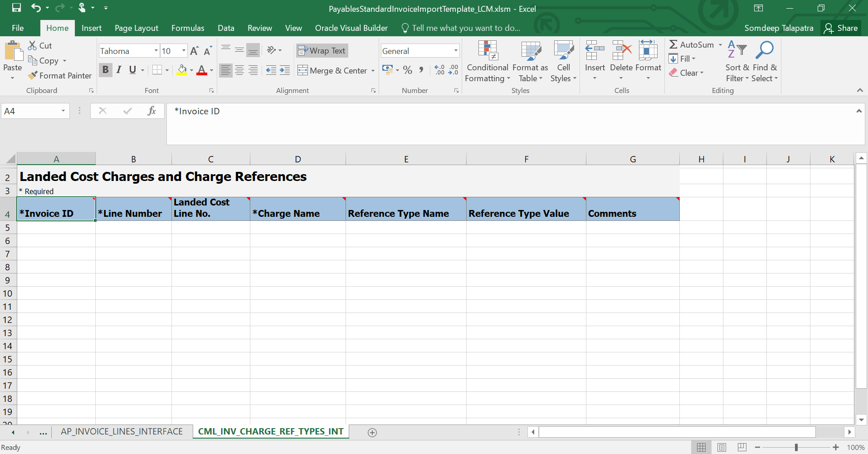Click Delete cells icon
Viewport: 868px width, 454px height.
621,50
